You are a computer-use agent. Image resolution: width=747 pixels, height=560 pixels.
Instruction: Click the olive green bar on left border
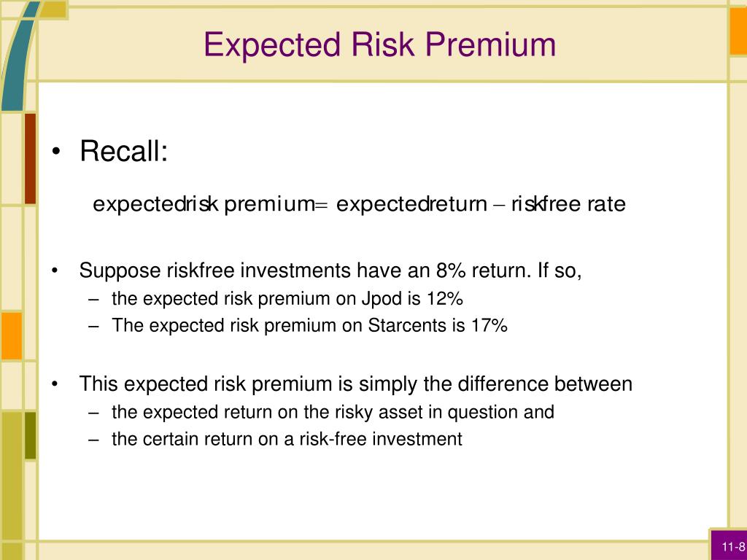click(x=30, y=436)
